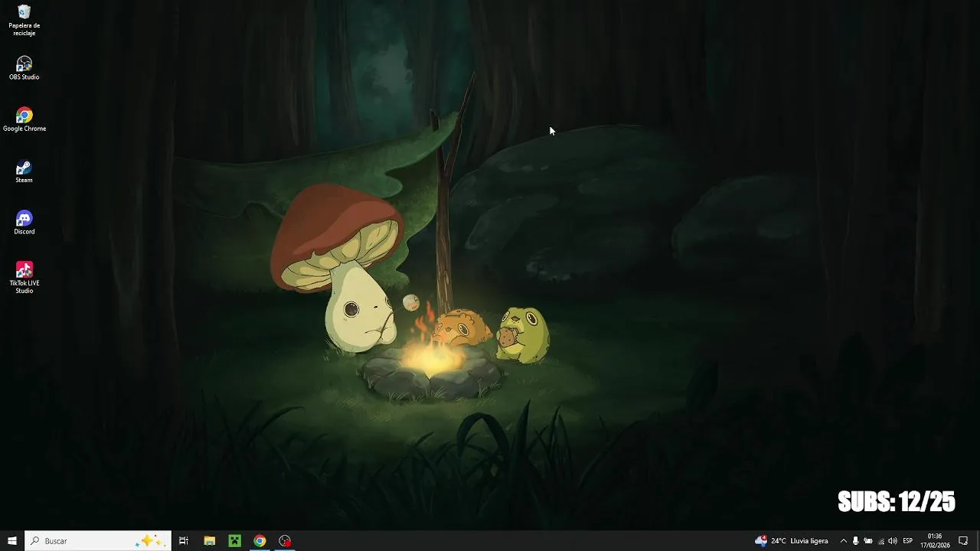The image size is (980, 551).
Task: Switch to OBS Studio in the taskbar
Action: point(285,541)
